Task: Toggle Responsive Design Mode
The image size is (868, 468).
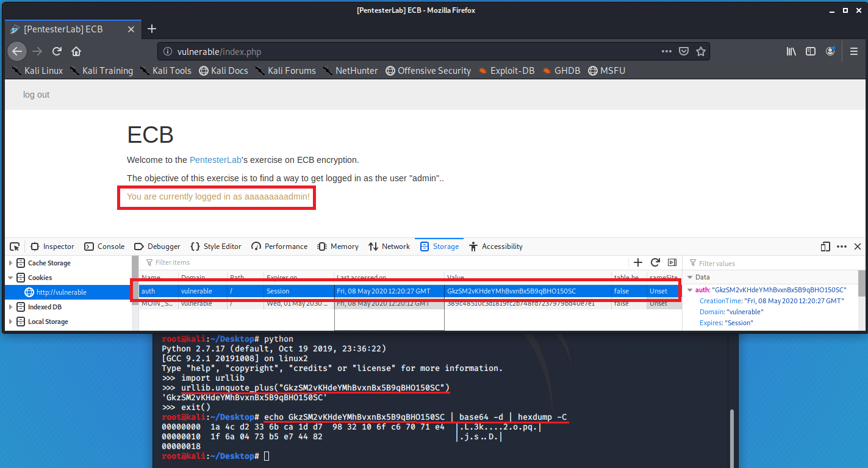Action: coord(825,247)
